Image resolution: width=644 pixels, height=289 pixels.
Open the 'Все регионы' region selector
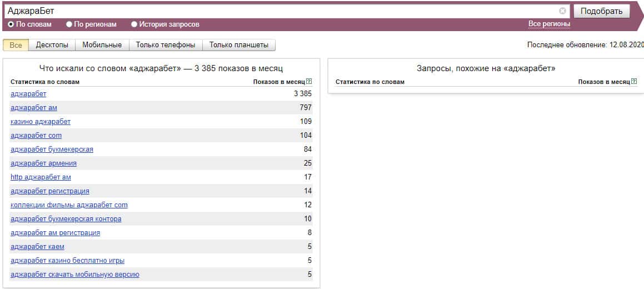click(x=549, y=24)
